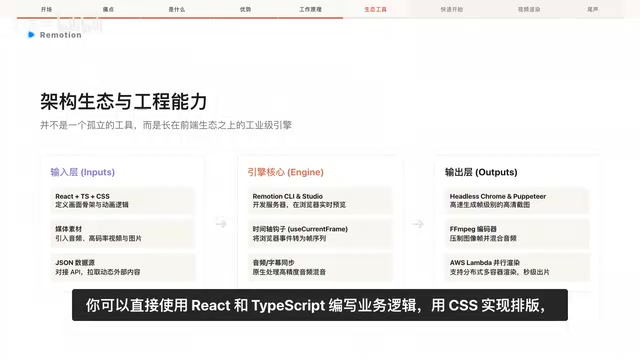
Task: Select the JSON 数据源 card
Action: (x=122, y=267)
